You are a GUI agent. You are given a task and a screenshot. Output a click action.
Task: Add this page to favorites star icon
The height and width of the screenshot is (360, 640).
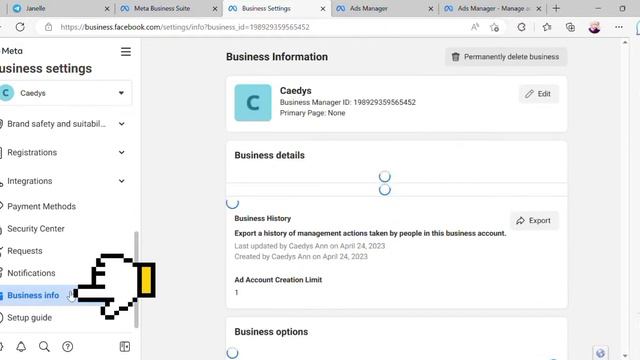(494, 27)
